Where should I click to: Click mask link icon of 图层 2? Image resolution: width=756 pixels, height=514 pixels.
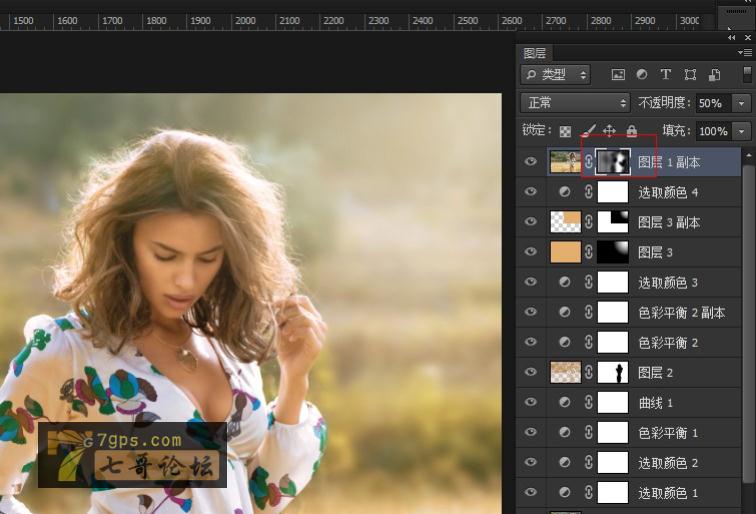click(x=589, y=372)
